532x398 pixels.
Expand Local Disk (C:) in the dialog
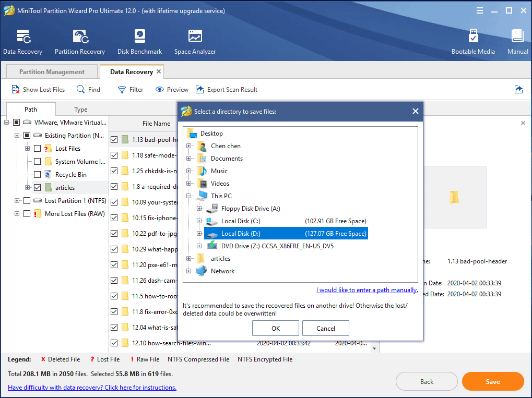tap(199, 221)
